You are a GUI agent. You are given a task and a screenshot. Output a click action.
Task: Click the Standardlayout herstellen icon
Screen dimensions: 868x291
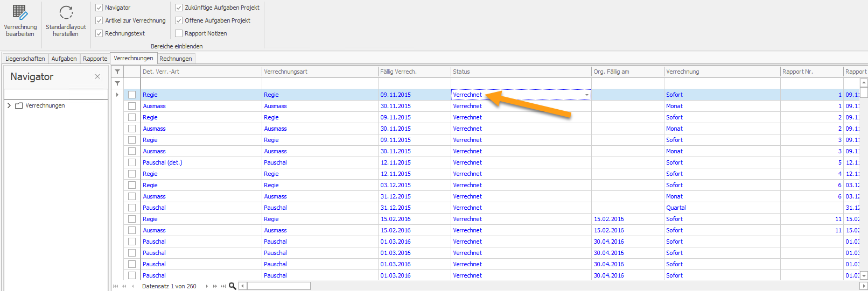pos(66,12)
